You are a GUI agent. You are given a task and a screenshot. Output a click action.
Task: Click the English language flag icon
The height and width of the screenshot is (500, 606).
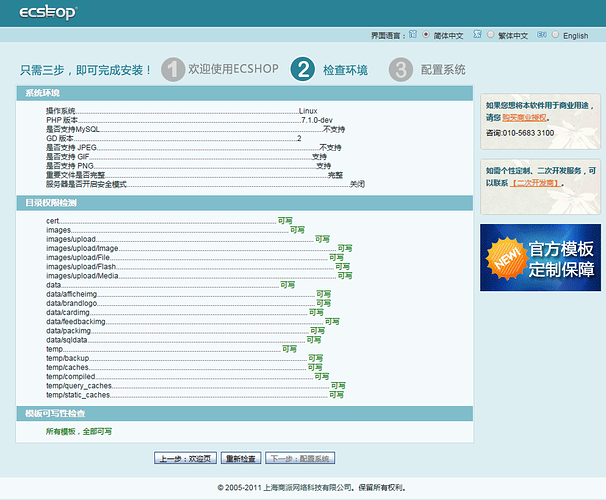click(542, 34)
